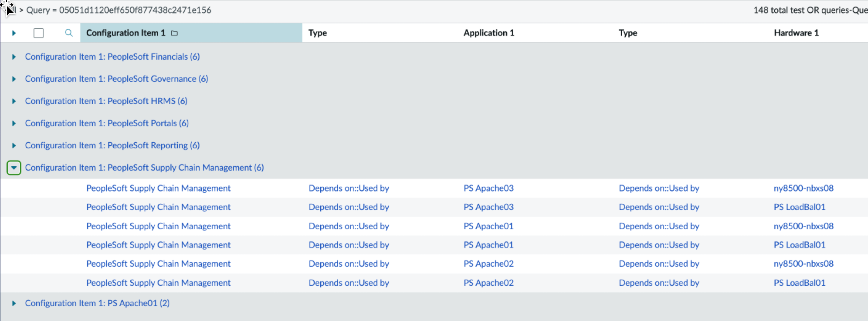The height and width of the screenshot is (322, 868).
Task: Click the group icon beside Configuration Item 1
Action: tap(174, 33)
